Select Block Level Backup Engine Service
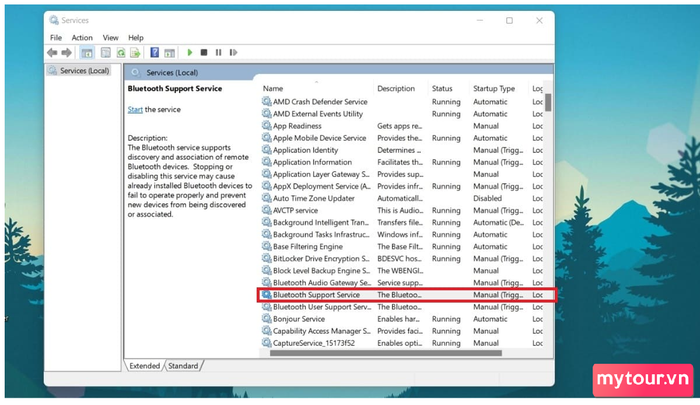 402,270
